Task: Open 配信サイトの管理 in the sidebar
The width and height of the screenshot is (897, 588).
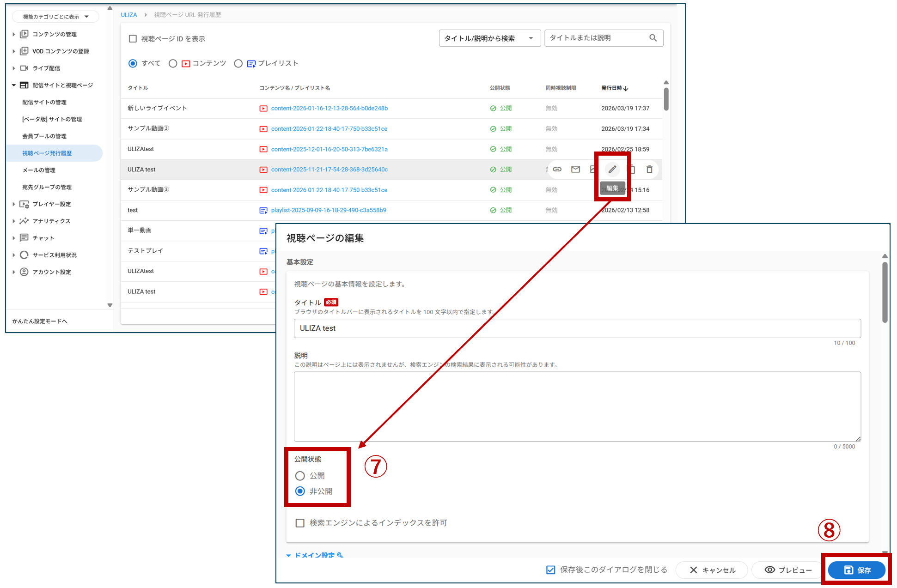Action: (44, 102)
